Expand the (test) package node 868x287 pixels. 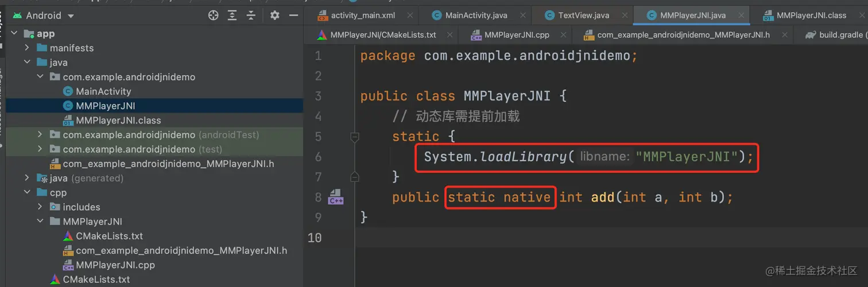40,149
